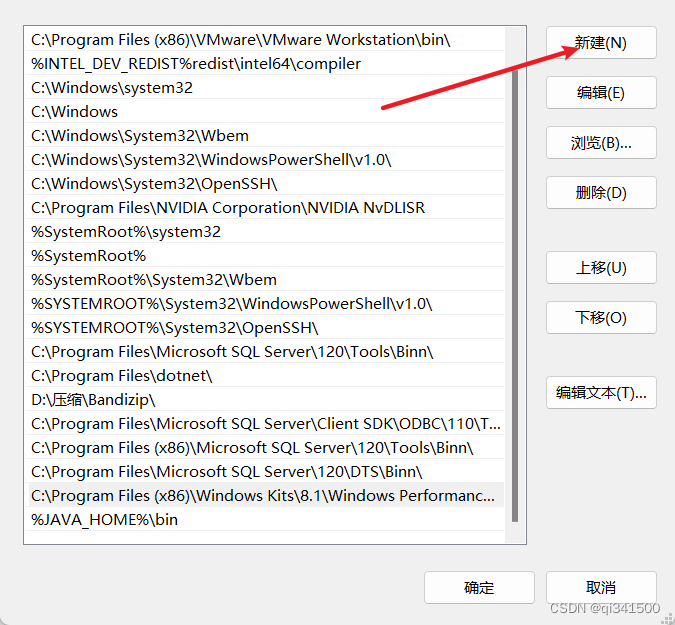Screen dimensions: 675x625
Task: Select the C:\Windows\system32 entry
Action: [x=264, y=88]
